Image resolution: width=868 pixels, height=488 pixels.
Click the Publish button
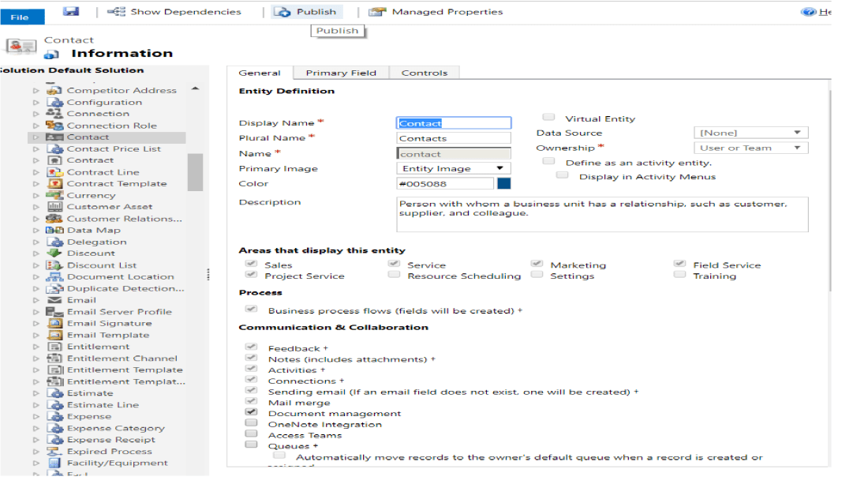coord(305,12)
